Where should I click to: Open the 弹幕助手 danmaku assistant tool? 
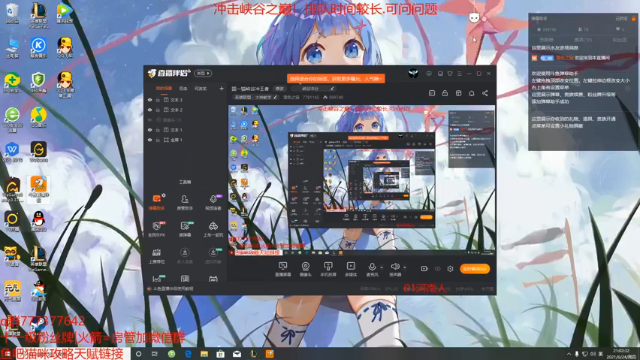pyautogui.click(x=157, y=202)
